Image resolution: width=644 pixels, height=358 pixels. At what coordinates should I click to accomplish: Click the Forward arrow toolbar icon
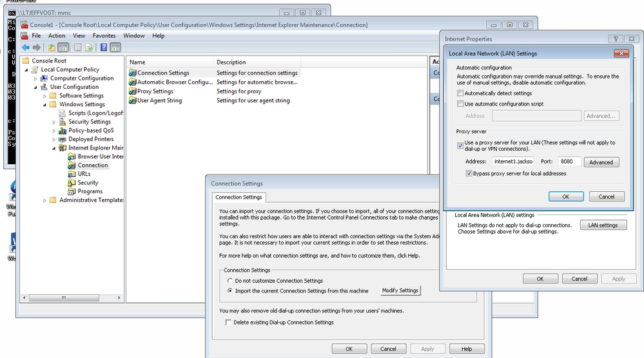point(37,48)
